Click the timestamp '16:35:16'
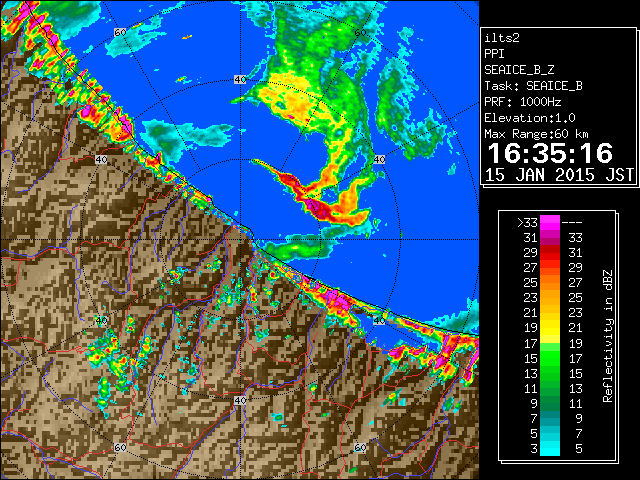Image resolution: width=640 pixels, height=480 pixels. coord(550,153)
